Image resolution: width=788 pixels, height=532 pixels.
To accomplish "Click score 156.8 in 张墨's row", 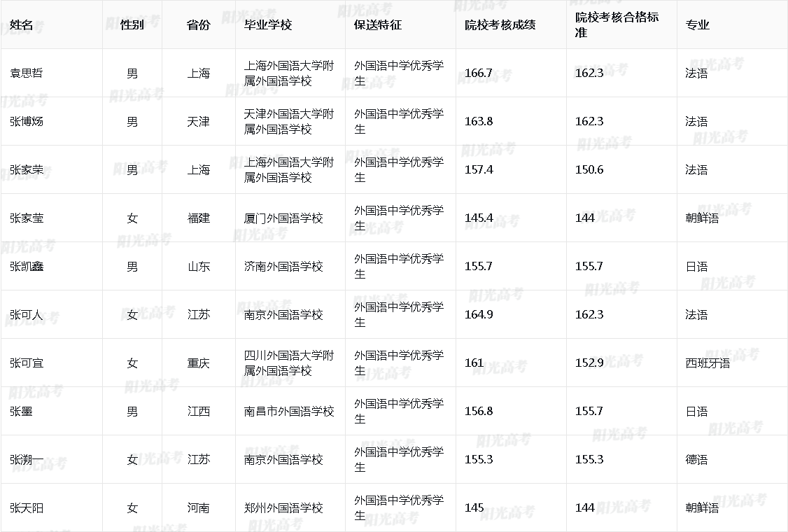I will [x=479, y=411].
